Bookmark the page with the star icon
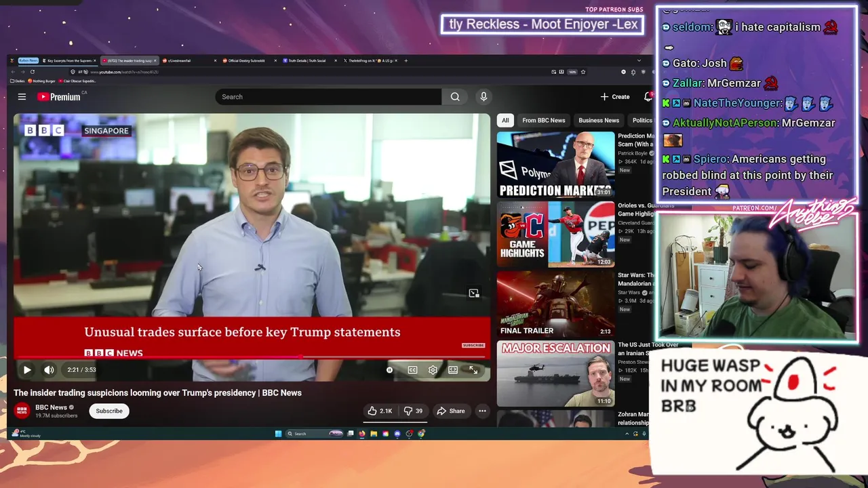This screenshot has width=868, height=488. pos(583,72)
